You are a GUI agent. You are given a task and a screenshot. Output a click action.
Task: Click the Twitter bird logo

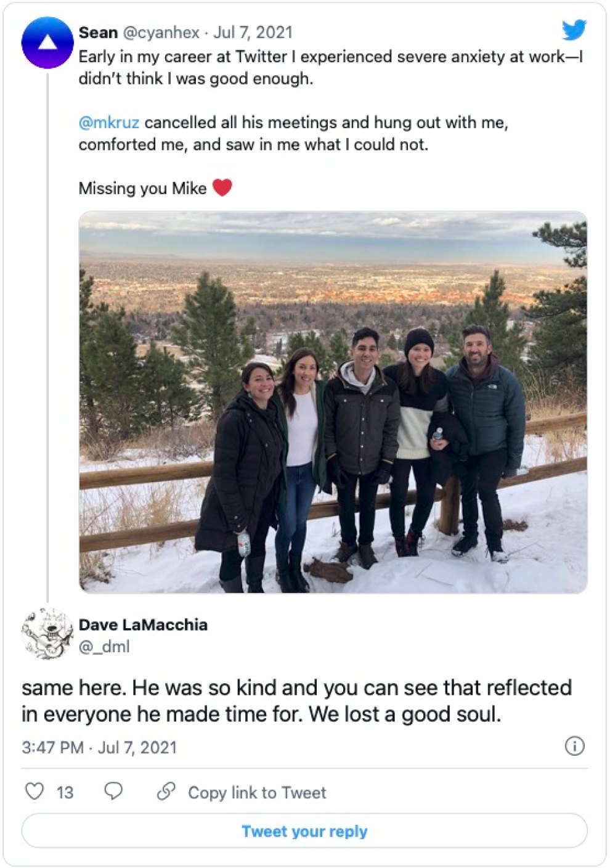[574, 30]
